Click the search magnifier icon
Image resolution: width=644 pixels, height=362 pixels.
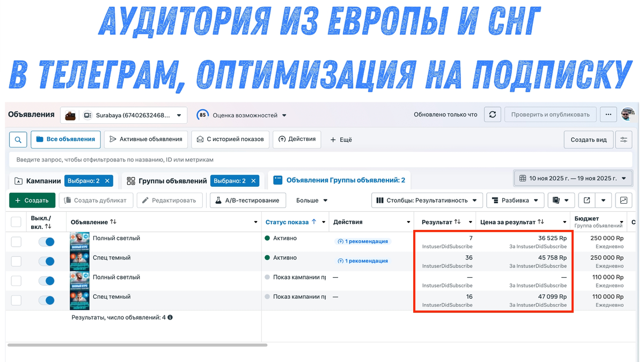[18, 139]
